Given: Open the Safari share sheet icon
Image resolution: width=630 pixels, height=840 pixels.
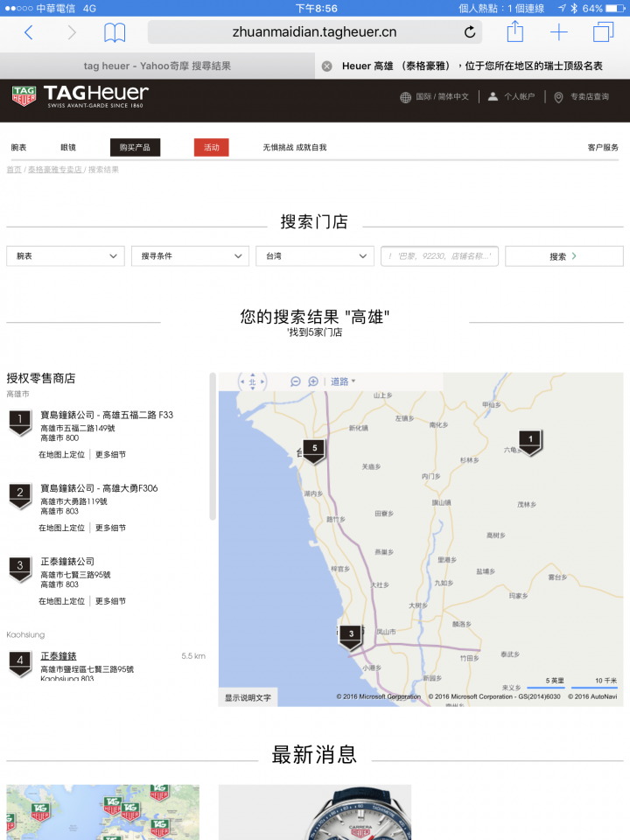Looking at the screenshot, I should [514, 31].
